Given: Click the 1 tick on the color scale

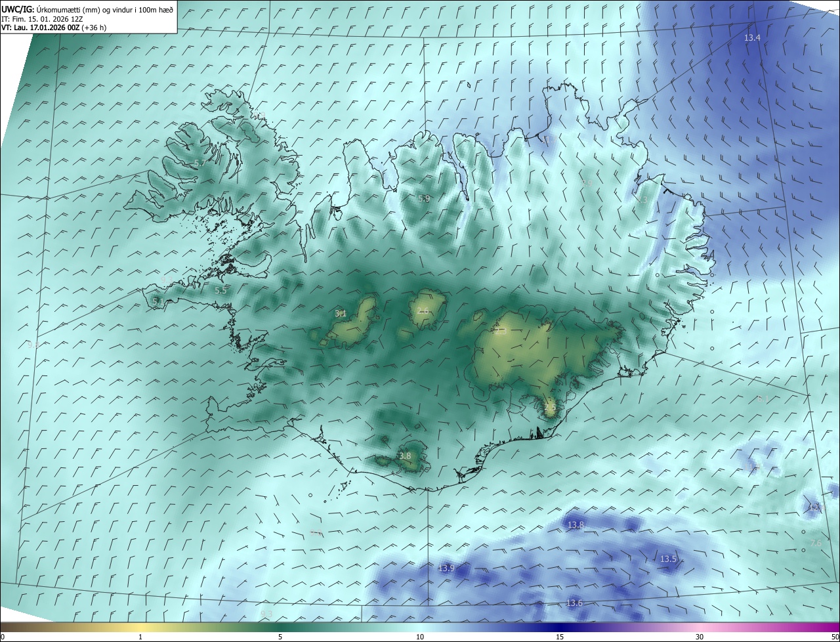Looking at the screenshot, I should point(140,637).
